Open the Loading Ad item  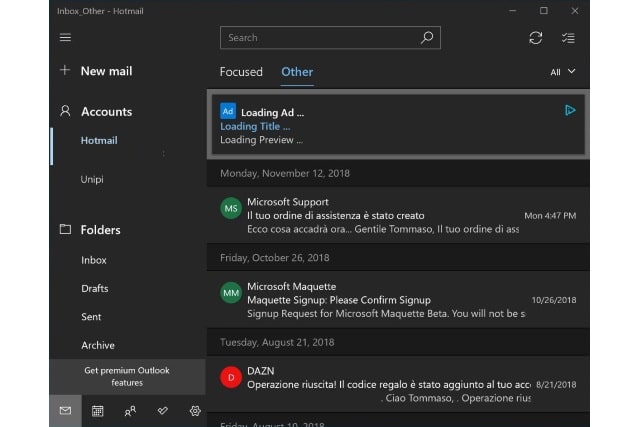click(x=398, y=125)
